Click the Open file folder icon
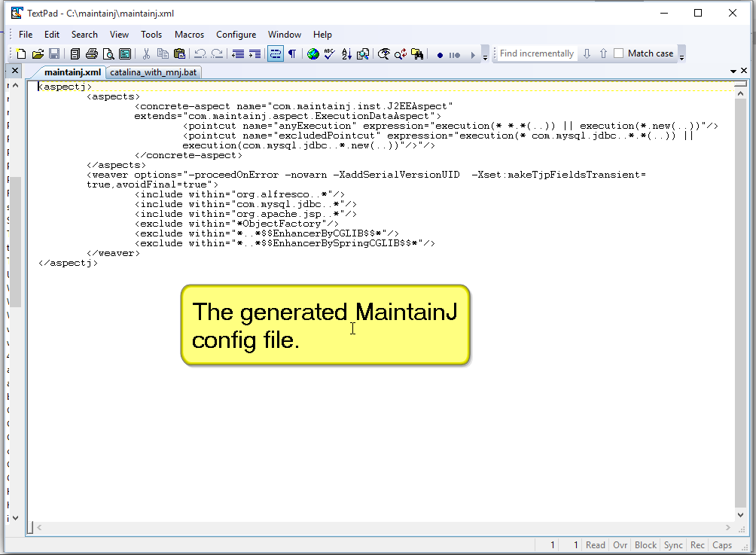Image resolution: width=756 pixels, height=555 pixels. click(38, 54)
